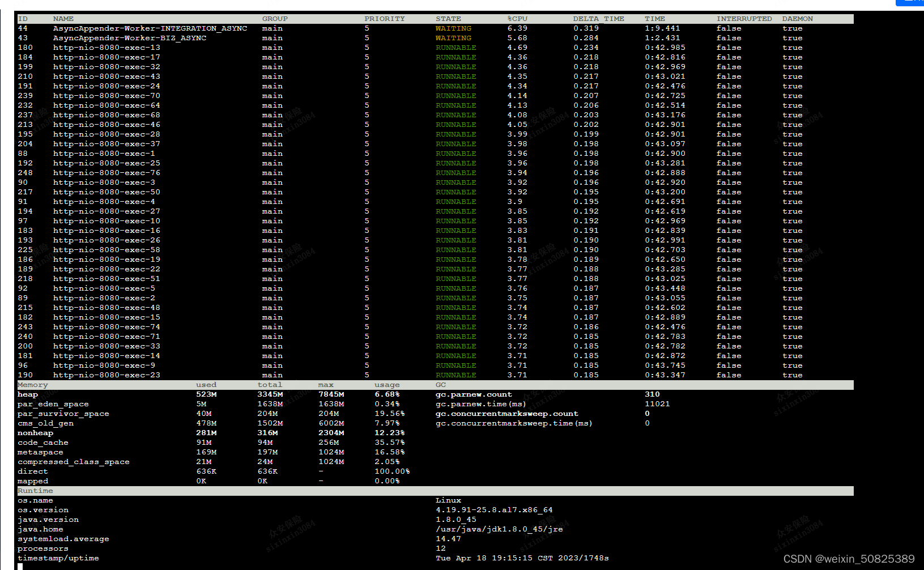Click the processors runtime label
924x570 pixels.
43,548
